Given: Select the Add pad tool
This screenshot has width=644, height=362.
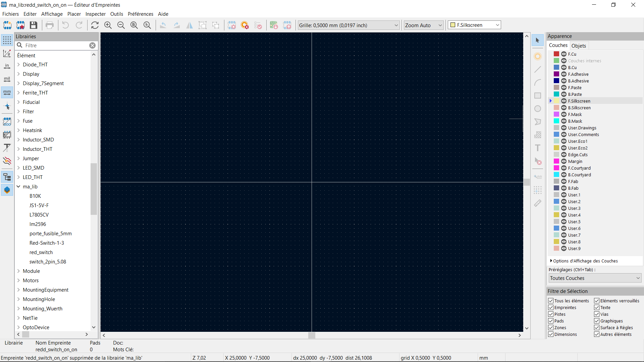Looking at the screenshot, I should tap(538, 56).
